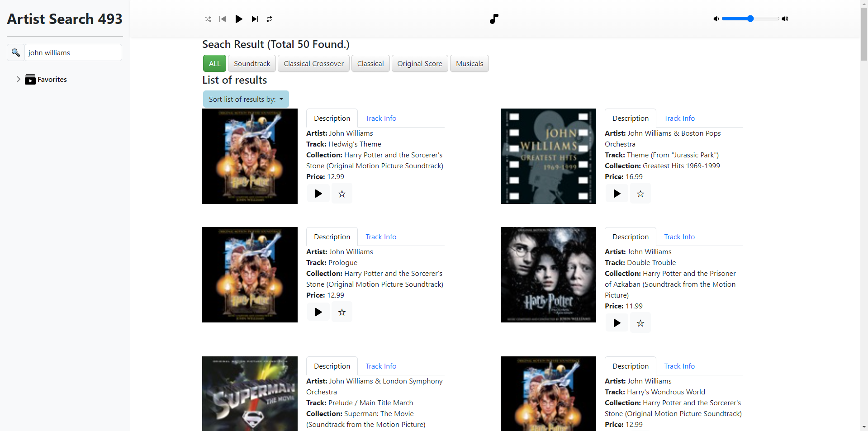868x431 pixels.
Task: Click the page vertical scrollbar
Action: coord(864,34)
